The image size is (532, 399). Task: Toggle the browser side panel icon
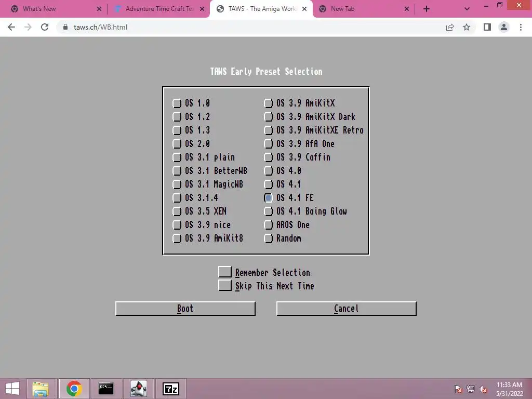coord(487,27)
